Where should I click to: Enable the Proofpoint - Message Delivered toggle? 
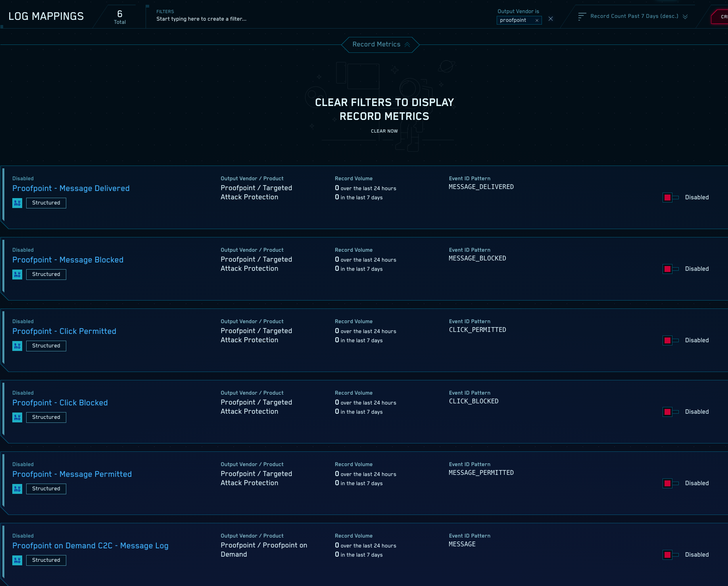coord(669,197)
